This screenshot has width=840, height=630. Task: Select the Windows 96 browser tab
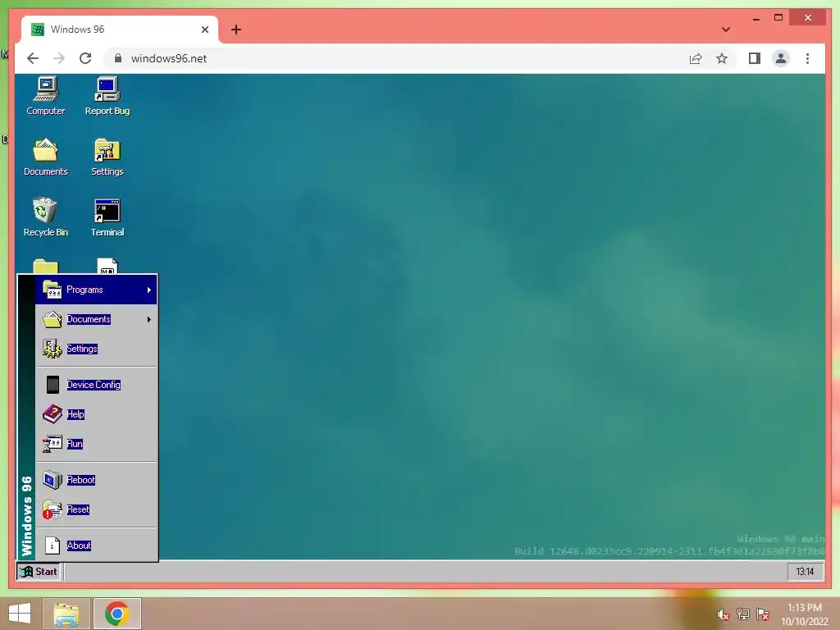pos(120,30)
